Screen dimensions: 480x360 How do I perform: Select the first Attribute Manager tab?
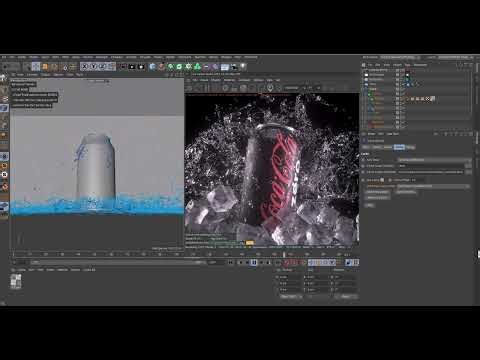click(366, 147)
